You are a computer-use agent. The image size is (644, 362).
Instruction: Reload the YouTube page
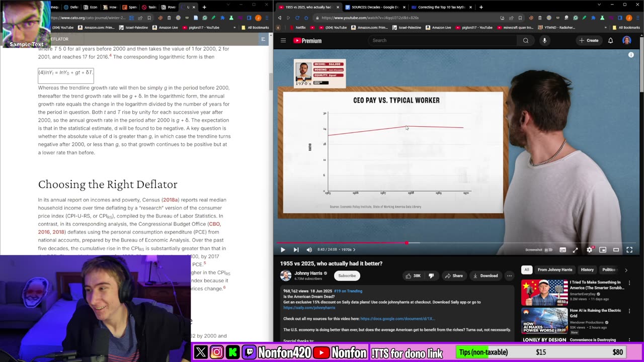(x=297, y=18)
